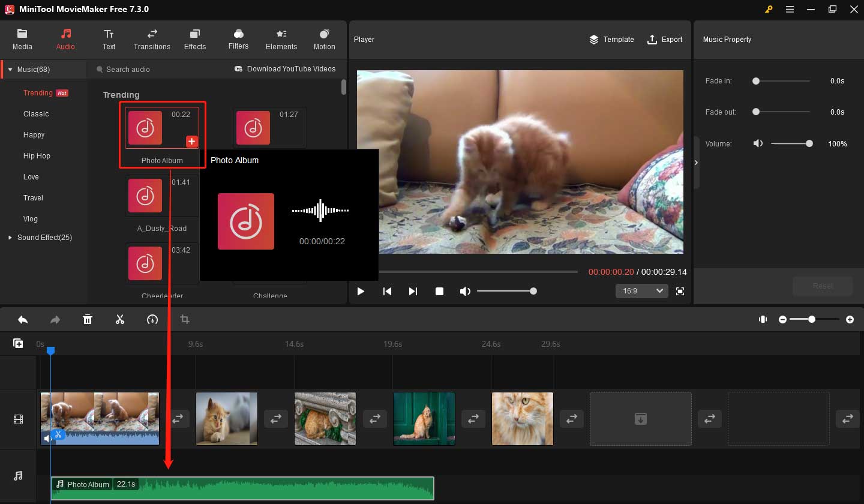Open the Speed control tool
This screenshot has height=504, width=864.
coord(152,320)
